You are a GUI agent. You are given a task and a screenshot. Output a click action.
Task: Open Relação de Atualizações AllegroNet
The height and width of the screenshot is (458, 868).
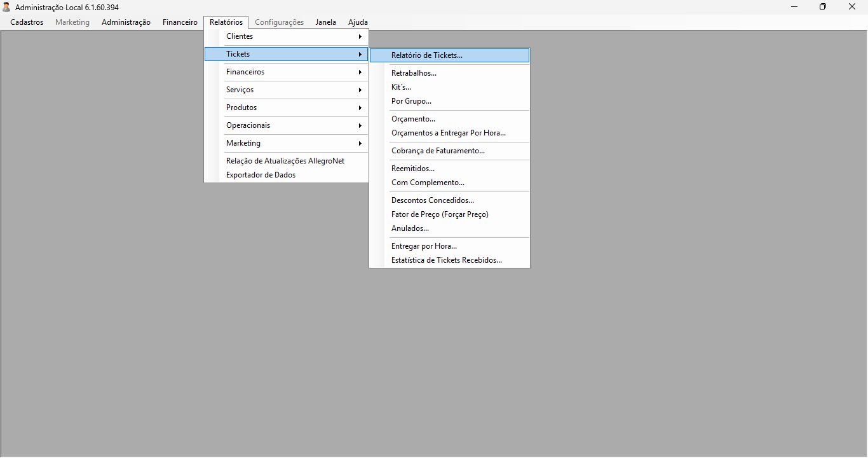[286, 161]
